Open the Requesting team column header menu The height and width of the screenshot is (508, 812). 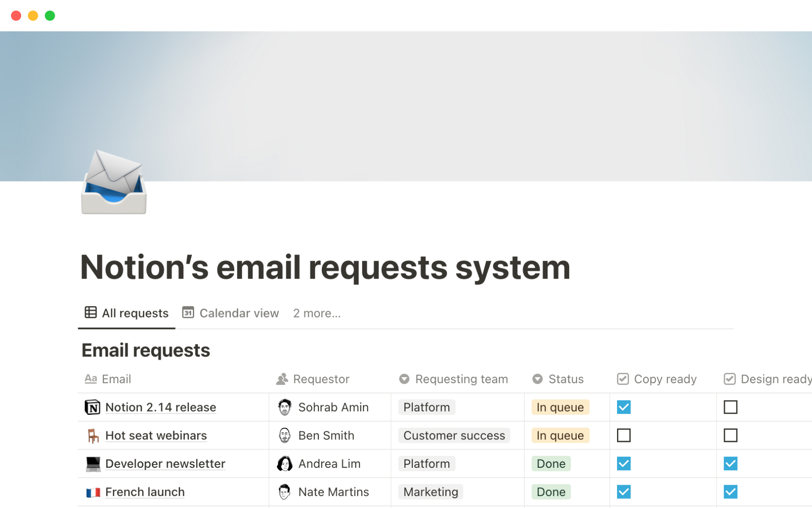click(461, 379)
